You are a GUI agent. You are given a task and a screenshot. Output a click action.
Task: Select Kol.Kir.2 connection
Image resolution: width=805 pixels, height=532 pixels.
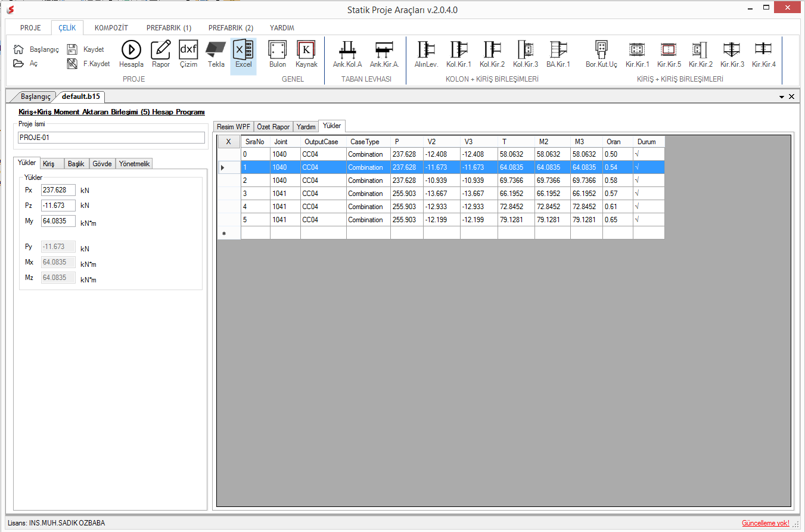(x=492, y=54)
